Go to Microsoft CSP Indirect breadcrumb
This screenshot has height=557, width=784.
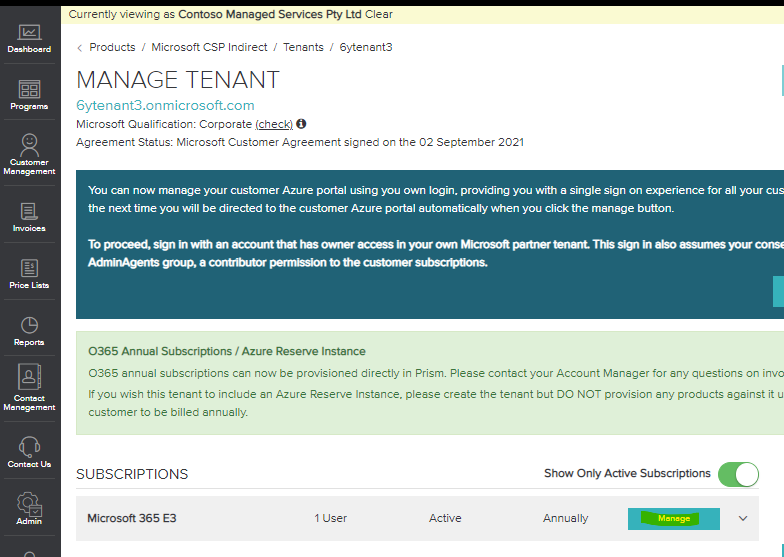tap(209, 47)
